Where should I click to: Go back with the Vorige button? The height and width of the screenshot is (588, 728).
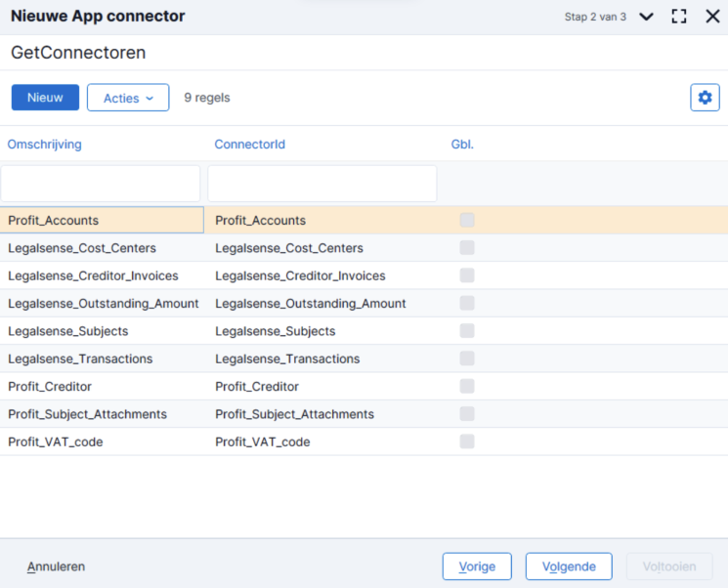pyautogui.click(x=477, y=567)
